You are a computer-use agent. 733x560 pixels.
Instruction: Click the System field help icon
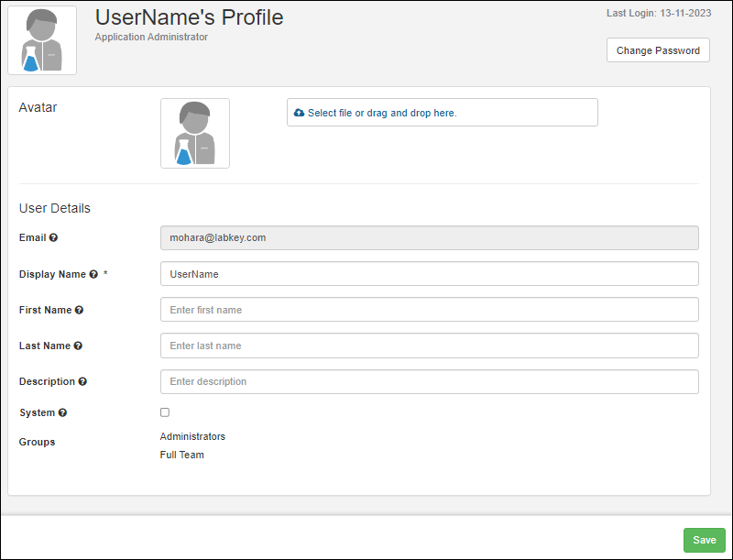coord(62,413)
